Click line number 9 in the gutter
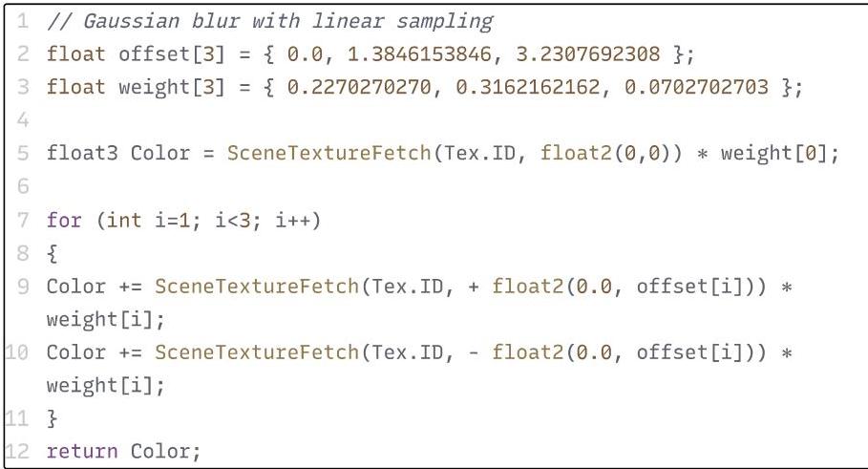This screenshot has height=469, width=868. point(22,286)
